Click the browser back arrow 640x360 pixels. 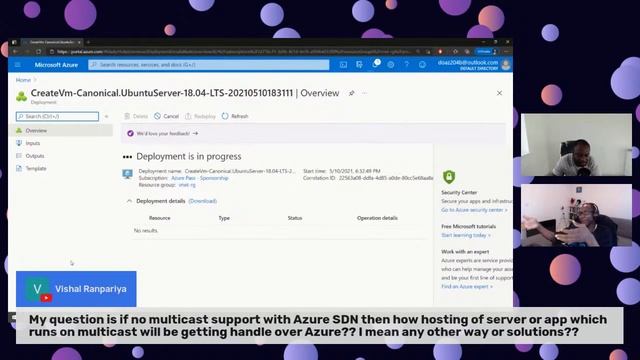15,52
